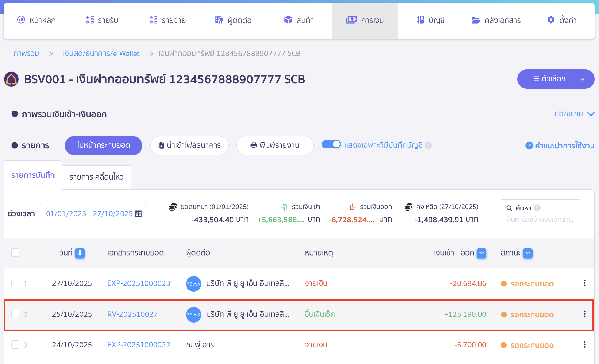The width and height of the screenshot is (599, 364).
Task: Click the question icon for usage guide
Action: [x=529, y=146]
